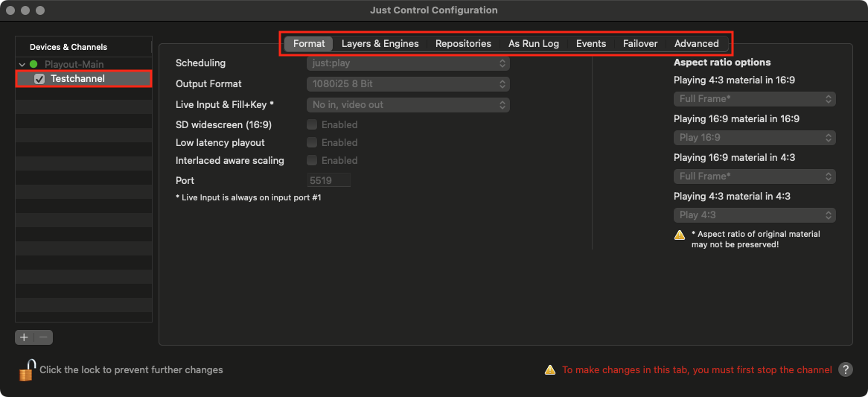The width and height of the screenshot is (868, 397).
Task: Click the green status dot beside Playout-Main
Action: point(33,64)
